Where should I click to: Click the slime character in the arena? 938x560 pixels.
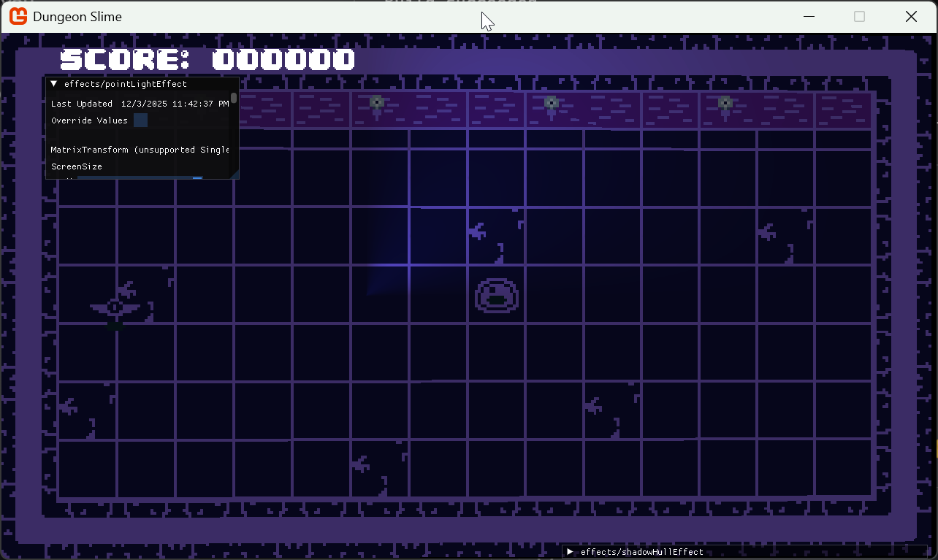point(496,296)
